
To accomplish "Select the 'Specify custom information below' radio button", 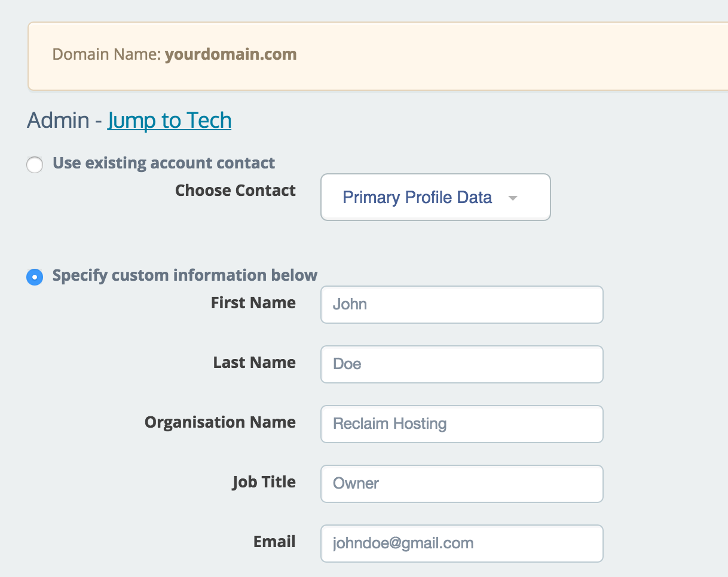I will tap(35, 277).
